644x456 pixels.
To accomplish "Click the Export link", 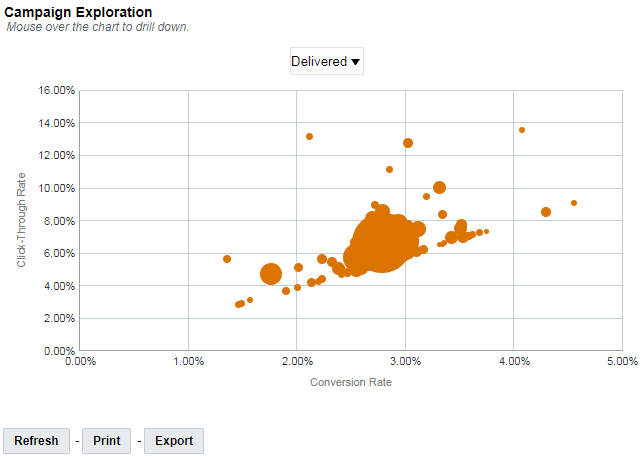I will (x=174, y=441).
